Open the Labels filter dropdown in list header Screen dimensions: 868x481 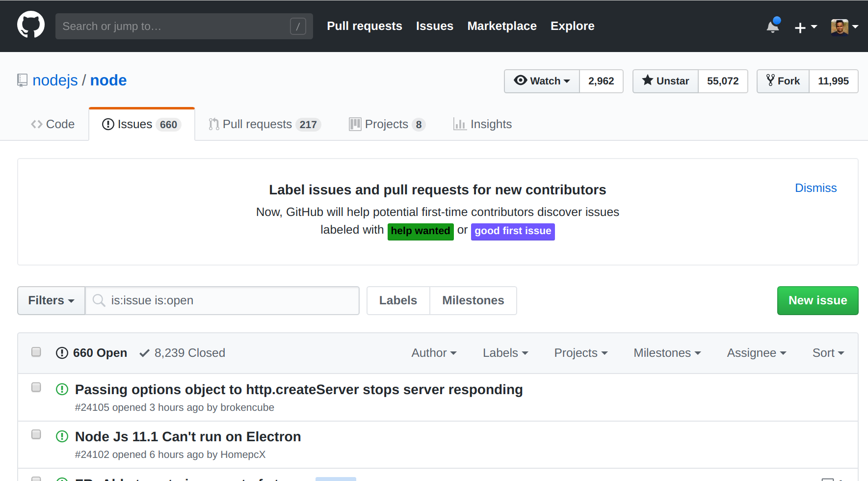click(x=505, y=353)
